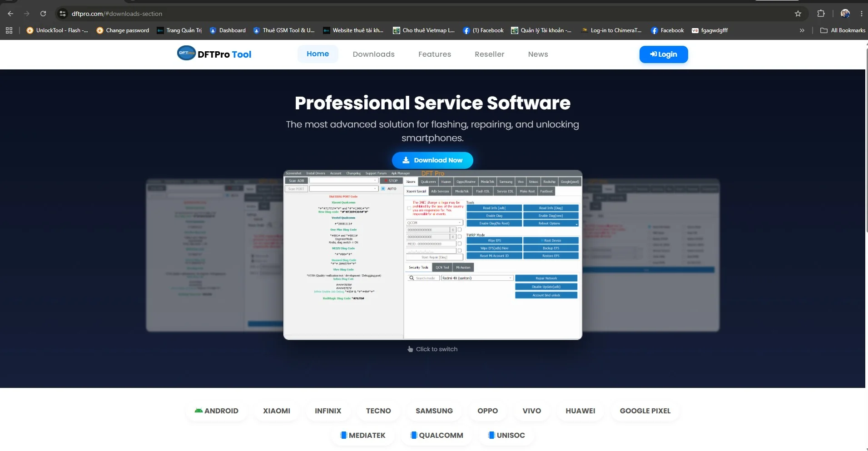The height and width of the screenshot is (451, 868).
Task: Select the SAMSUNG brand tag
Action: (434, 411)
